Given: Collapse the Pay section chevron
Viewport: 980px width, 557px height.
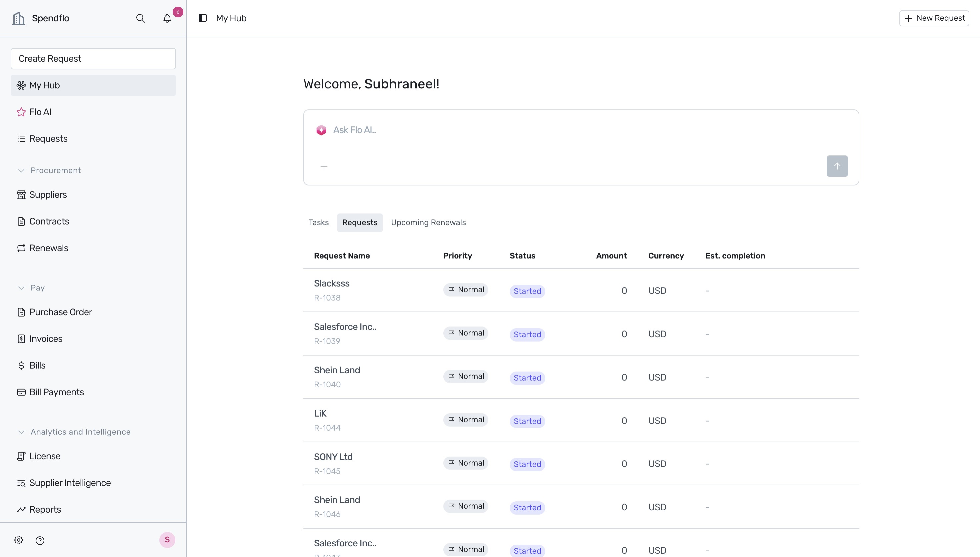Looking at the screenshot, I should (x=21, y=288).
